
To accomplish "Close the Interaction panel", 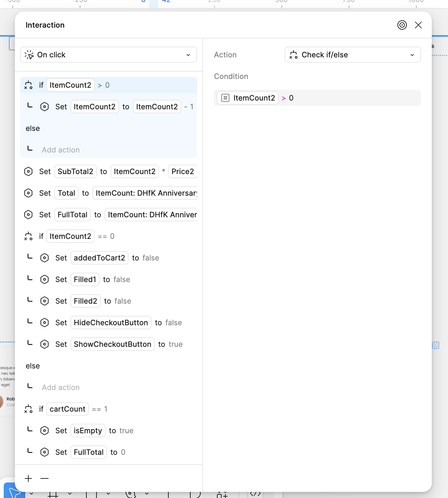I will [418, 25].
